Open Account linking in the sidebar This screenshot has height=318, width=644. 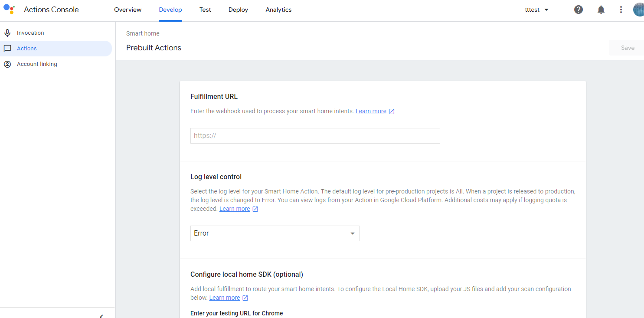(56, 64)
